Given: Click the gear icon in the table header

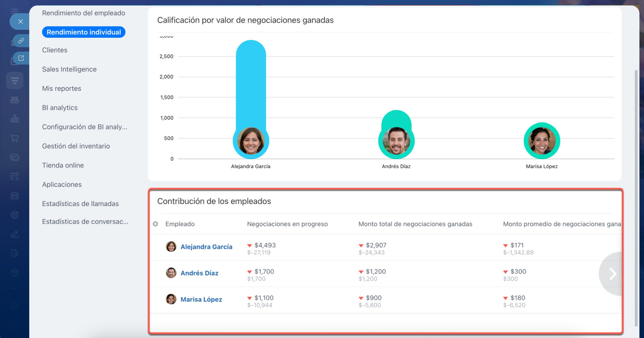Looking at the screenshot, I should point(155,224).
